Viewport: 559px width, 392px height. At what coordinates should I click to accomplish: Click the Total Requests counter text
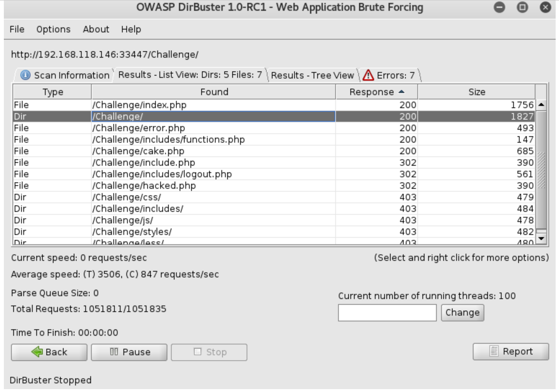click(x=88, y=309)
